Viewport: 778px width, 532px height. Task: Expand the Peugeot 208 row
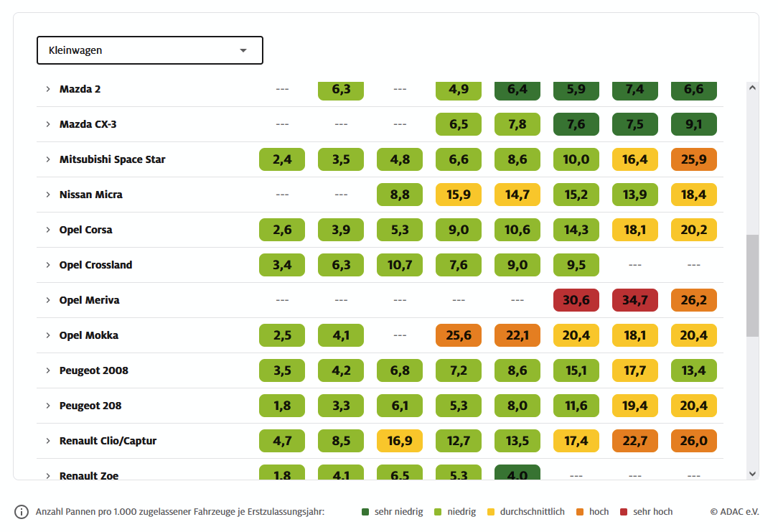[48, 406]
